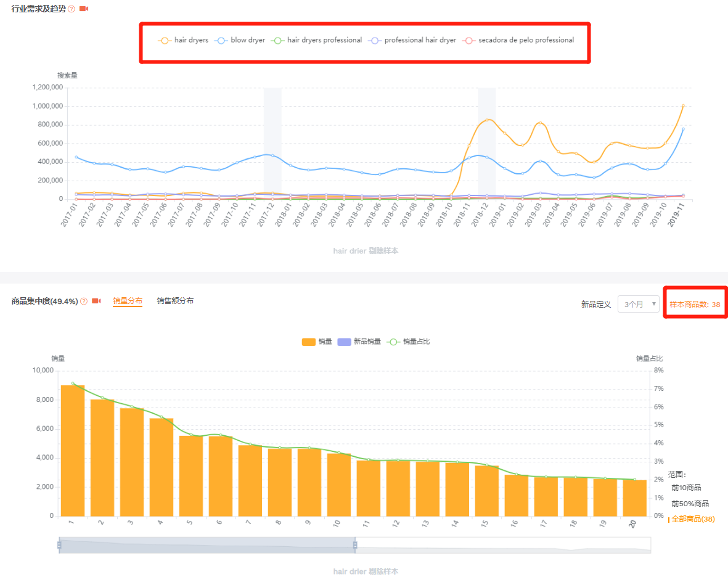Click tallest bar for product 1
Image resolution: width=728 pixels, height=582 pixels.
73,450
